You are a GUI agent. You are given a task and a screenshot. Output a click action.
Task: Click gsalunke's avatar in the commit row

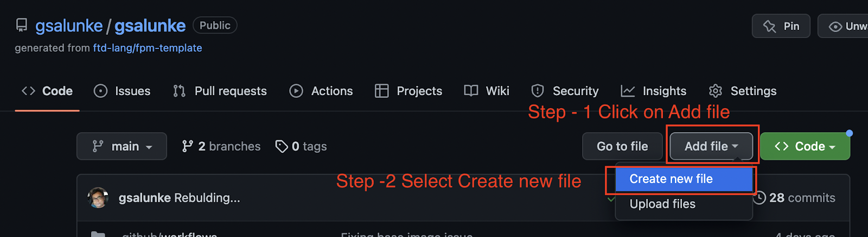tap(98, 198)
